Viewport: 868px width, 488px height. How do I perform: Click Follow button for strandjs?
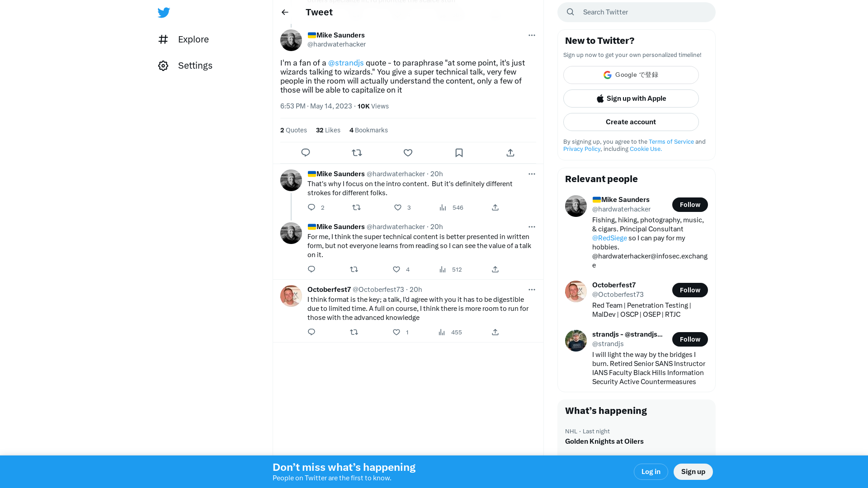(689, 339)
